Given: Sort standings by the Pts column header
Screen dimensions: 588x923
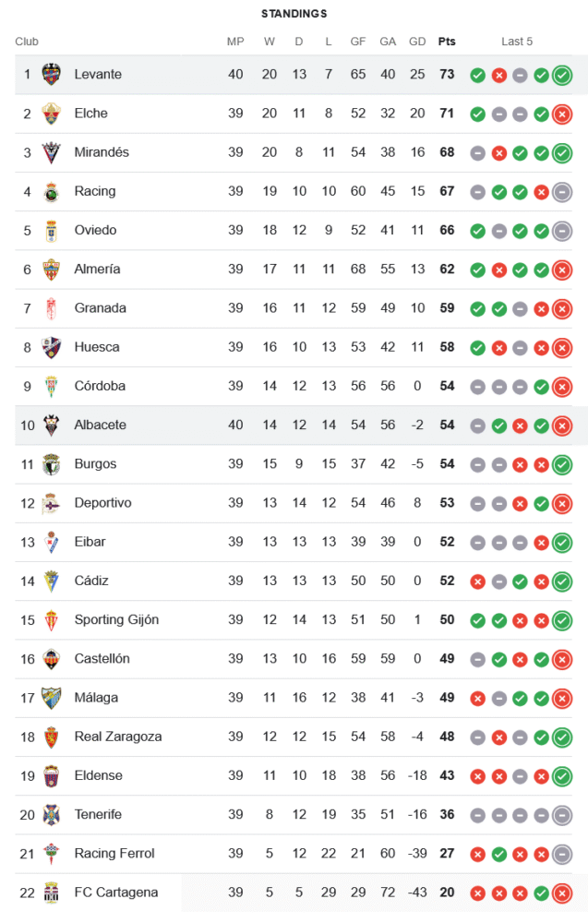Looking at the screenshot, I should pyautogui.click(x=447, y=42).
